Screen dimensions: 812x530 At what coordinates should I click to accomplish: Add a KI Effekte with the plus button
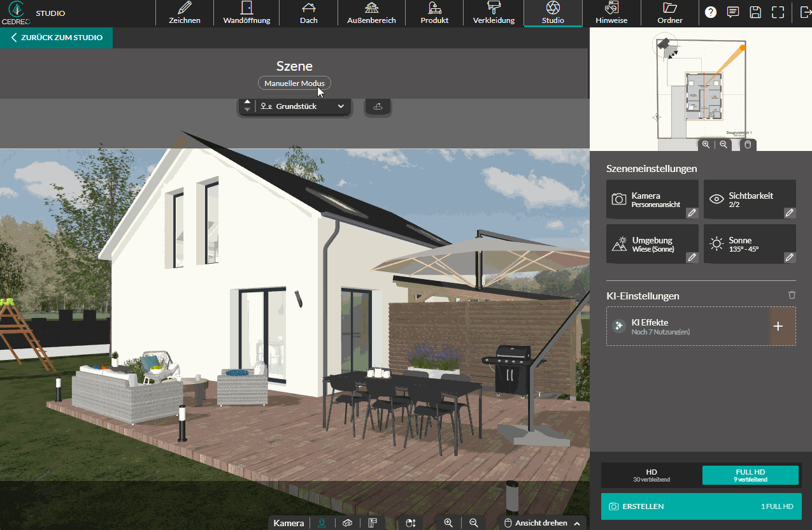pos(778,326)
